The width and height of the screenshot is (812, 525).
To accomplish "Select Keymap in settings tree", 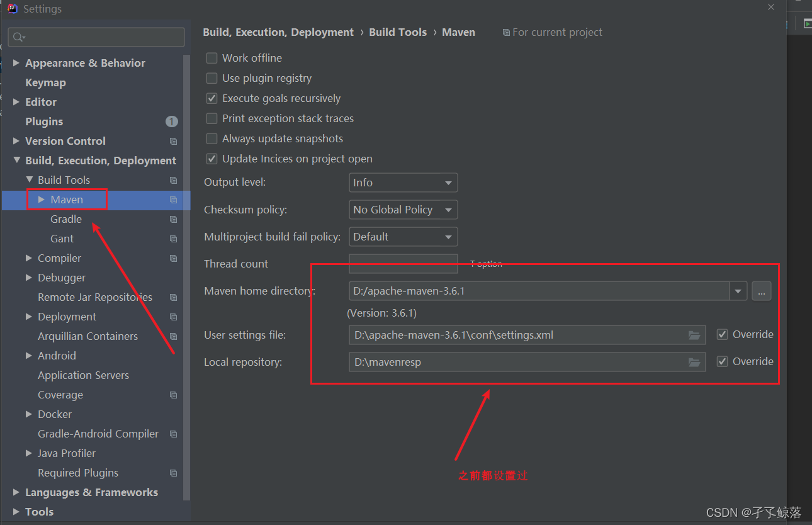I will tap(45, 82).
